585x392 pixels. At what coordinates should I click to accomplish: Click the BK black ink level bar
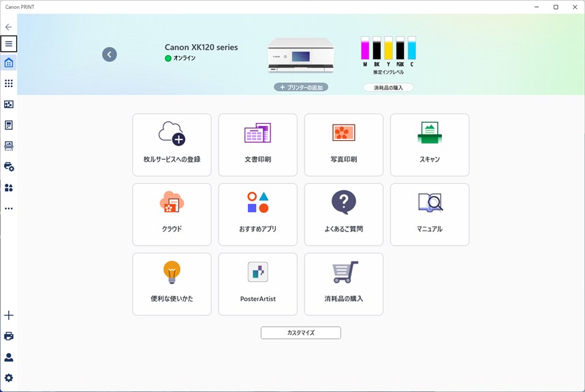point(377,48)
